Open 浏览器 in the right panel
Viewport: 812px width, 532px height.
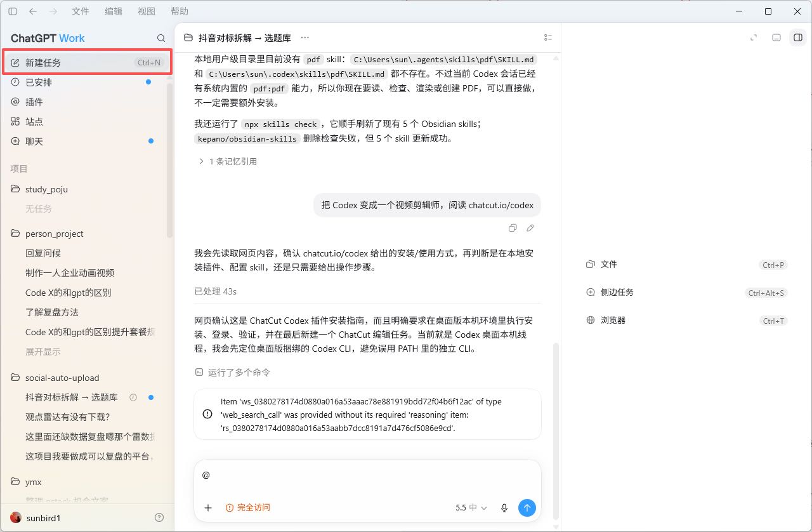[x=686, y=321]
